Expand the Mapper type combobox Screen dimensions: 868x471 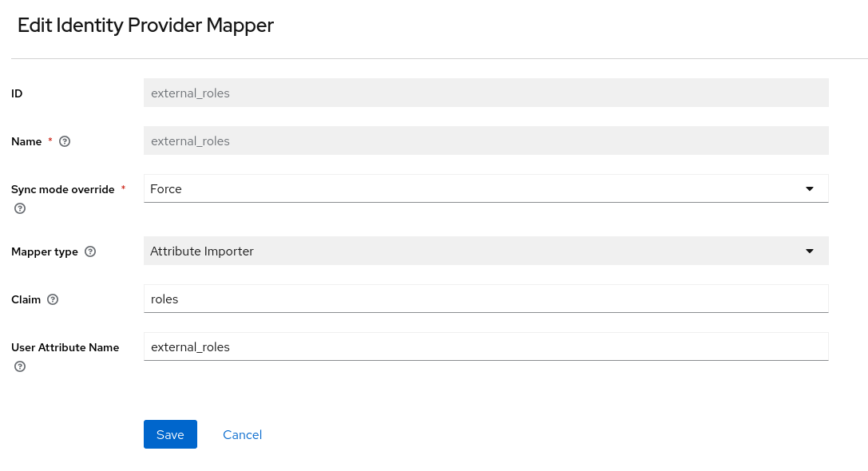[486, 251]
